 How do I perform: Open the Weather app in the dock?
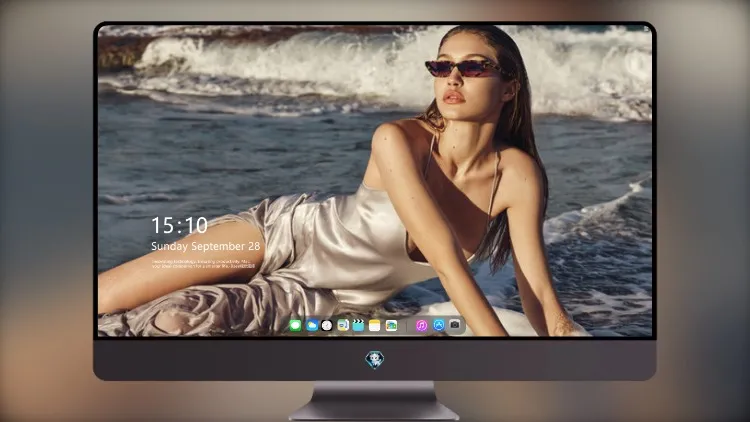pyautogui.click(x=312, y=326)
